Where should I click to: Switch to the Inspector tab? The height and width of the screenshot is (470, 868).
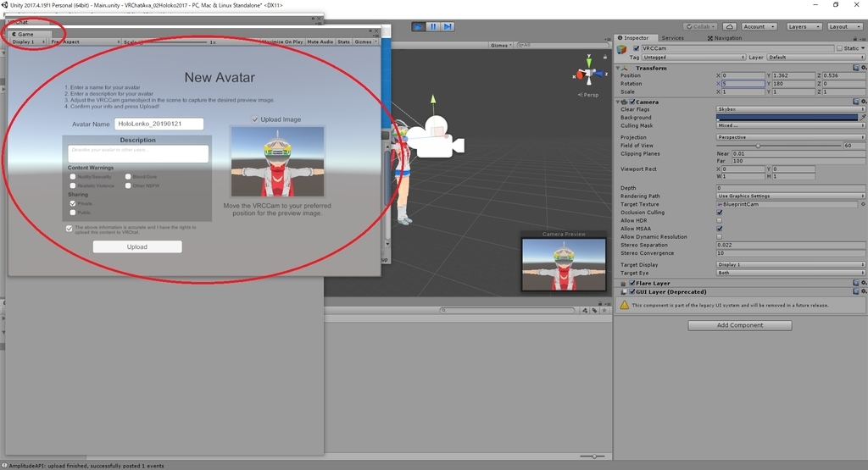(634, 38)
